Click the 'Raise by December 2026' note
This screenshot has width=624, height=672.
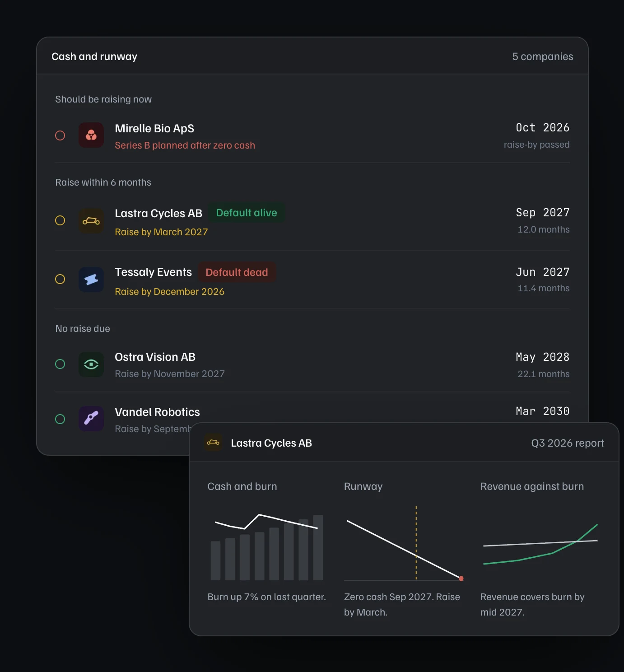click(170, 292)
